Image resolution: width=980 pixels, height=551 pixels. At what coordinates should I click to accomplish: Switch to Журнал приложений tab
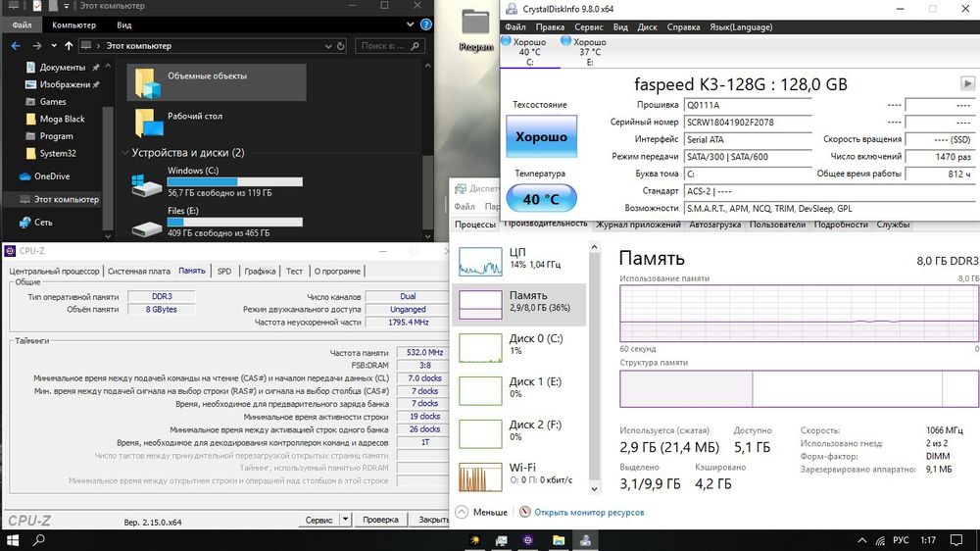[x=638, y=225]
